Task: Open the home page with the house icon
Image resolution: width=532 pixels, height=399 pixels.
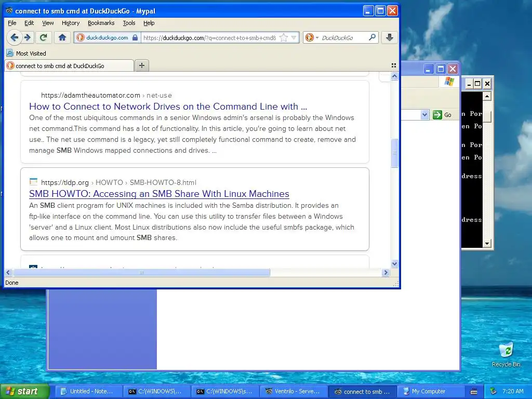Action: click(x=62, y=37)
